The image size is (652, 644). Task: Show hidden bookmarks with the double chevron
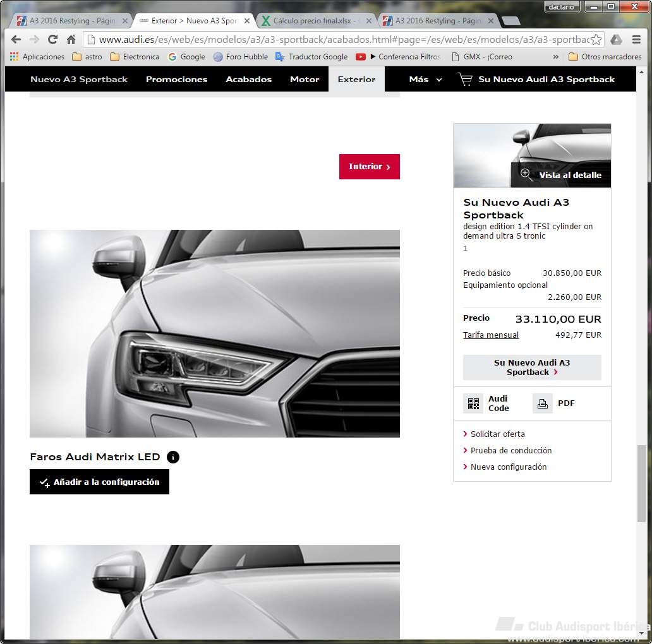(x=555, y=57)
